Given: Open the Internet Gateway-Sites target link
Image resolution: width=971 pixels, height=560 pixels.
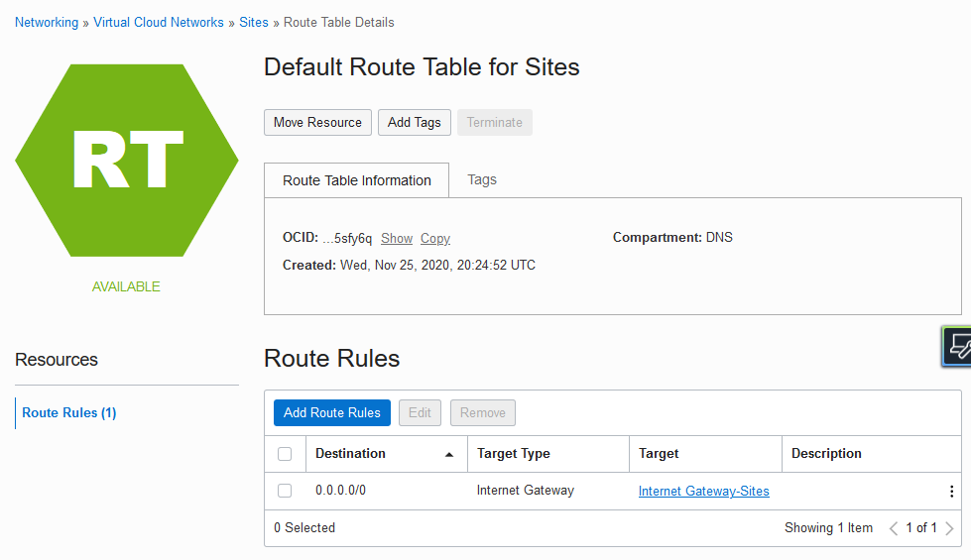Looking at the screenshot, I should click(x=704, y=491).
